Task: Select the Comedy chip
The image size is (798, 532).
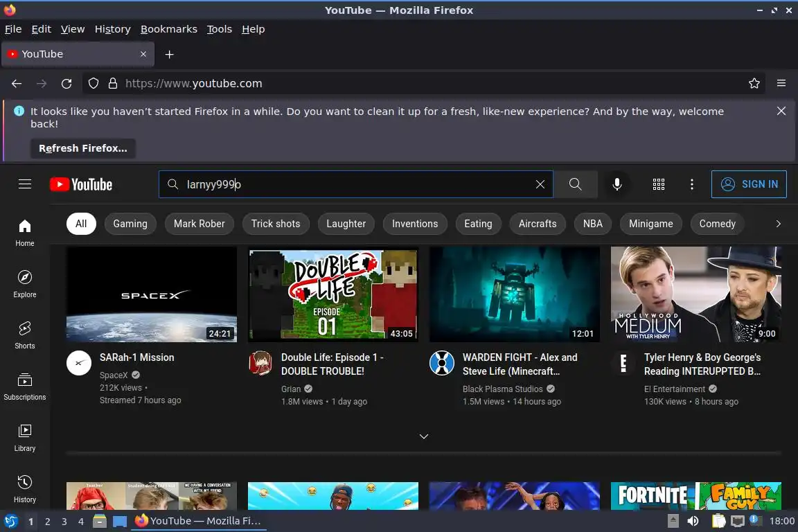Action: click(718, 224)
